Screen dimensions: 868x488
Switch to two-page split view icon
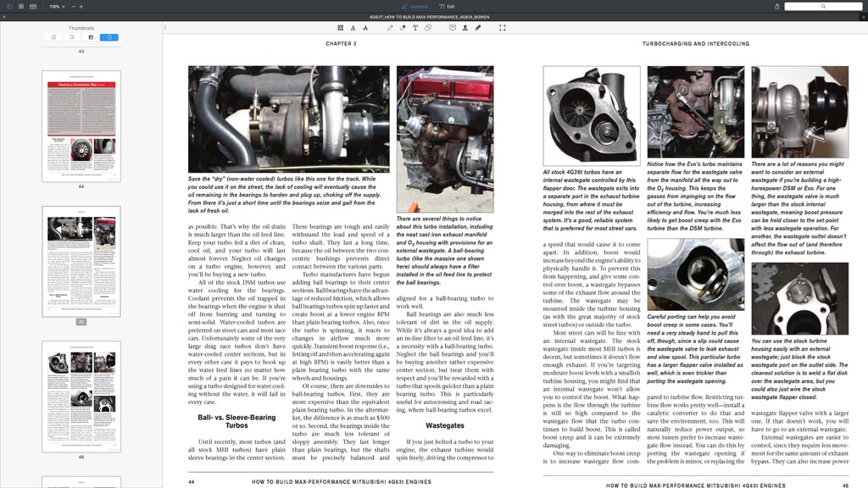pyautogui.click(x=33, y=7)
